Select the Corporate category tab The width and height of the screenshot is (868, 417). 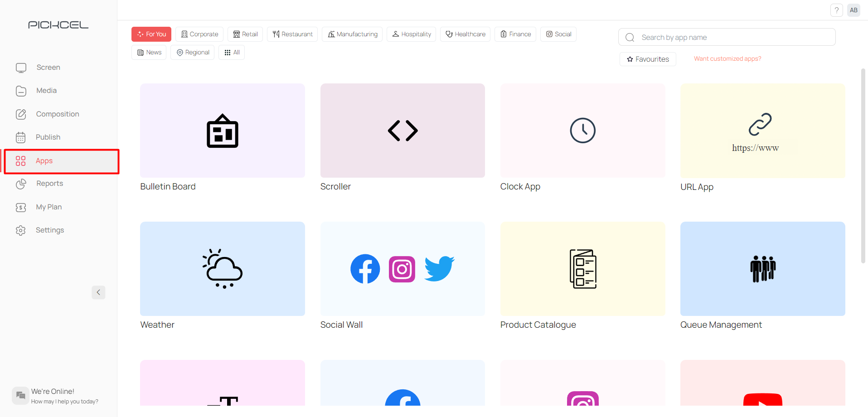point(199,34)
